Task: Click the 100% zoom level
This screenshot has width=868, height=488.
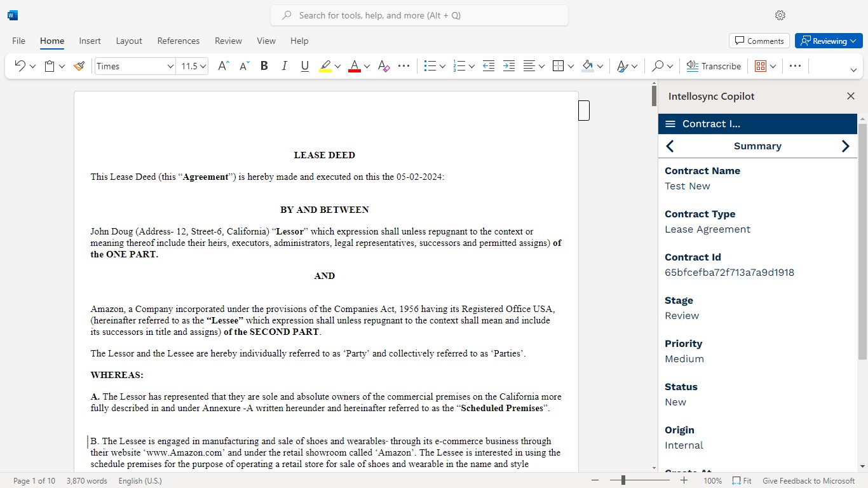Action: 712,481
